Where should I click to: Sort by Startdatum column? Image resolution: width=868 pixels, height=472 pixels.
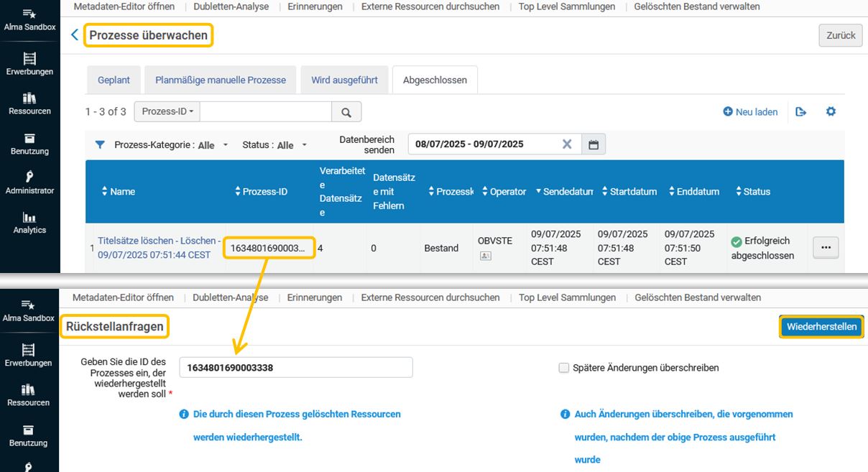tap(629, 192)
